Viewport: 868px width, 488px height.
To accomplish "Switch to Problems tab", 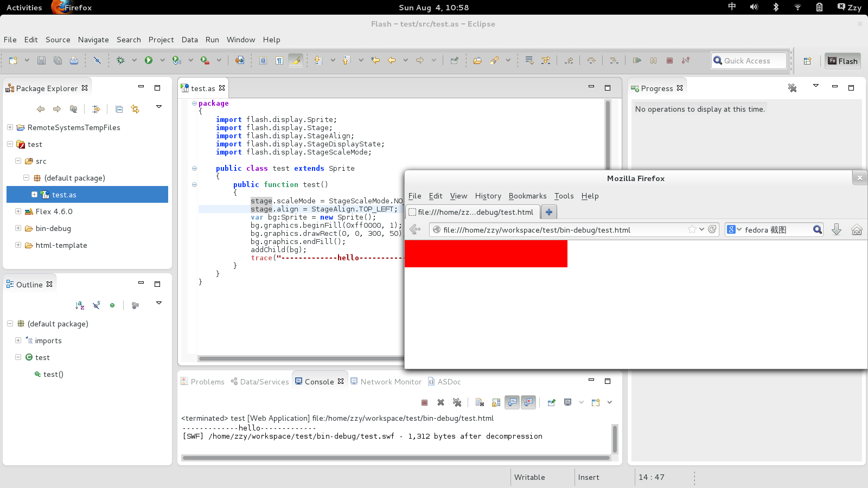I will (202, 382).
